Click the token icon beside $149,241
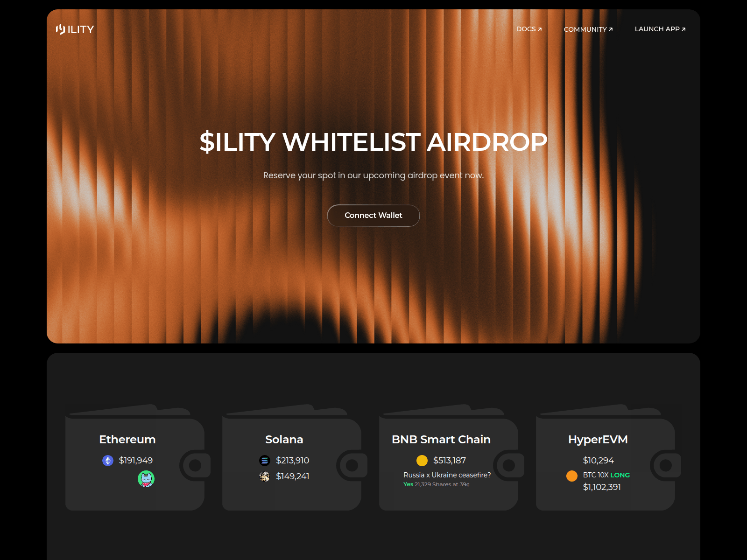The width and height of the screenshot is (747, 560). click(x=265, y=476)
